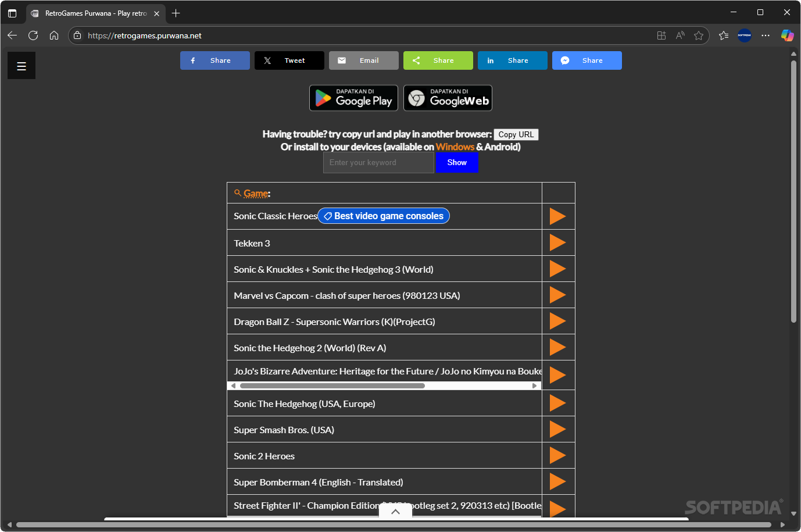Add this page to favorites star
801x532 pixels.
(x=699, y=35)
